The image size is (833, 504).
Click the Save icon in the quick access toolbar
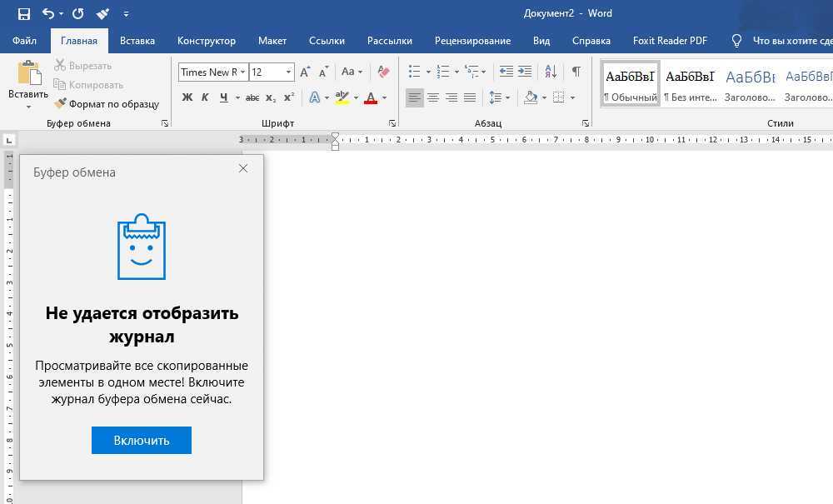tap(23, 14)
